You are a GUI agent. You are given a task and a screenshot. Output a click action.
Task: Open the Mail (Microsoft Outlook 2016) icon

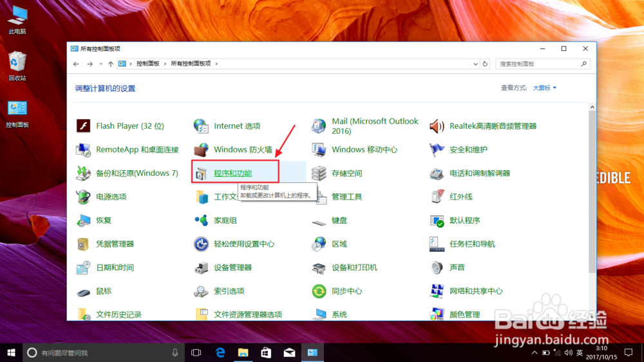[319, 126]
